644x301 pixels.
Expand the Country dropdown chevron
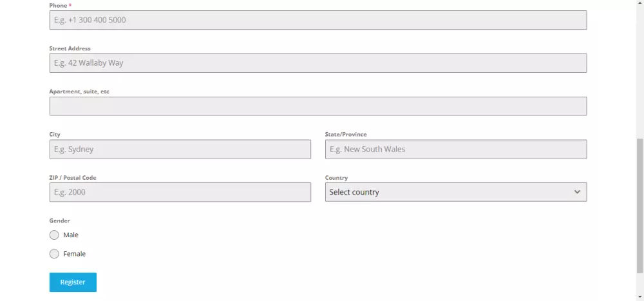(x=577, y=192)
